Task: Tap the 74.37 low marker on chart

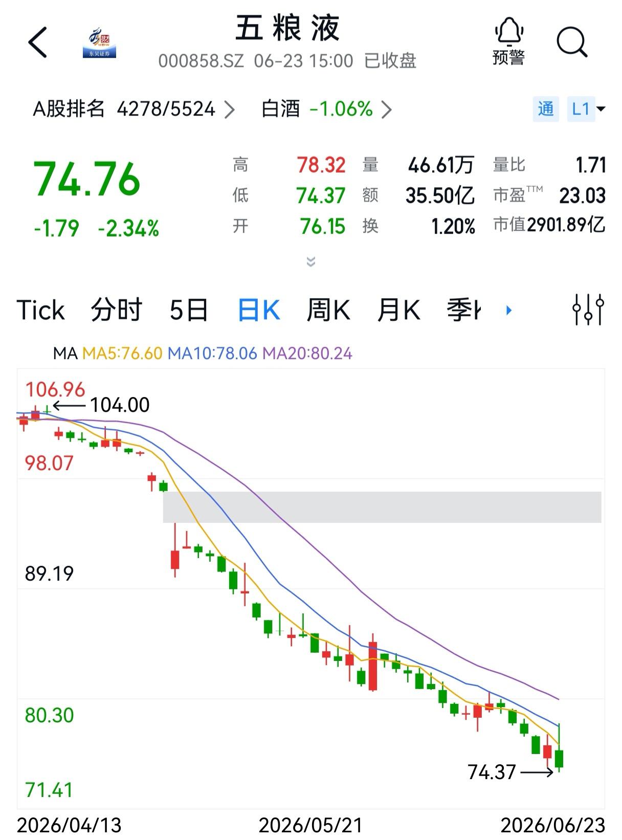Action: [x=492, y=772]
